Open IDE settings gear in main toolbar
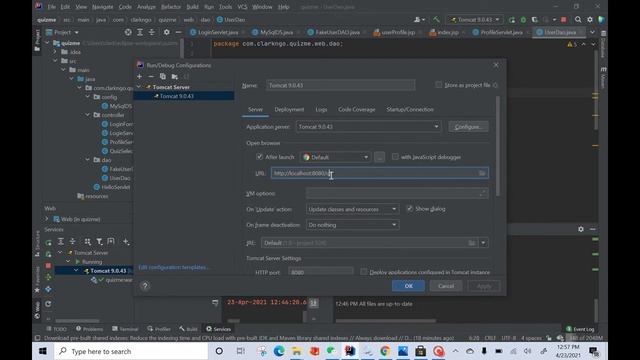Viewport: 640px width, 360px height. [x=590, y=20]
